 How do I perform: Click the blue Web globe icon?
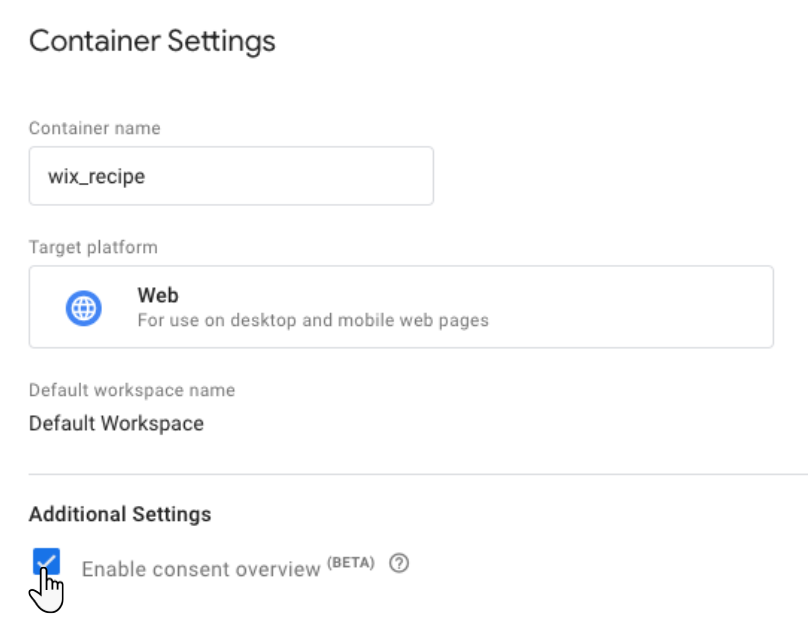click(83, 308)
